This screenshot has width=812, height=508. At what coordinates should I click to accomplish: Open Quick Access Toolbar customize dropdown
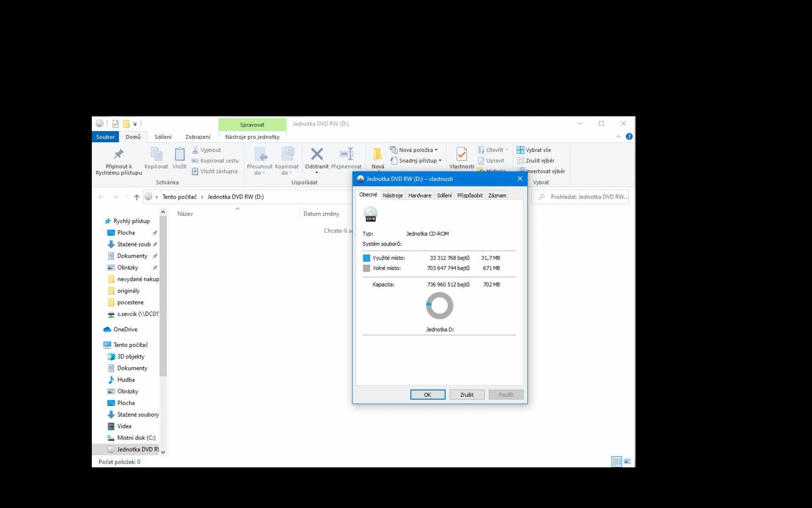[135, 124]
